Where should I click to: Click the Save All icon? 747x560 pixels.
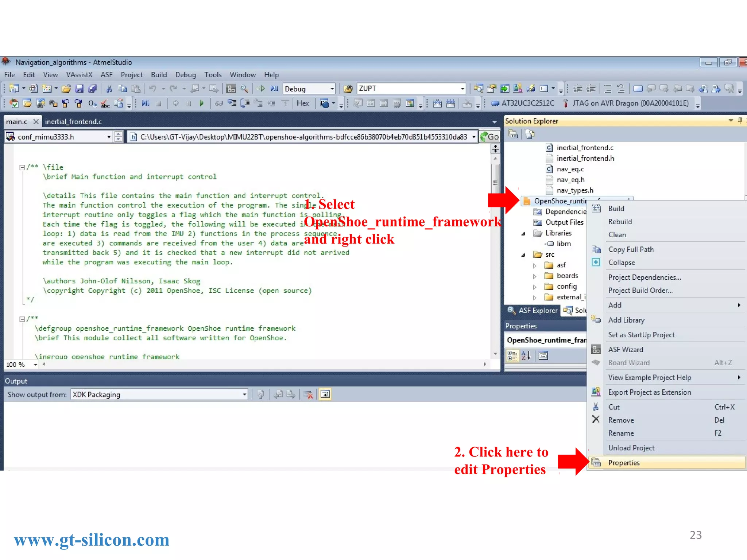92,89
